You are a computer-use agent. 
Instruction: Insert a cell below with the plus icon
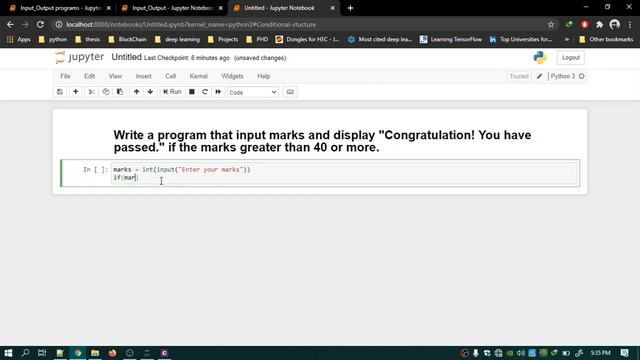(x=76, y=92)
